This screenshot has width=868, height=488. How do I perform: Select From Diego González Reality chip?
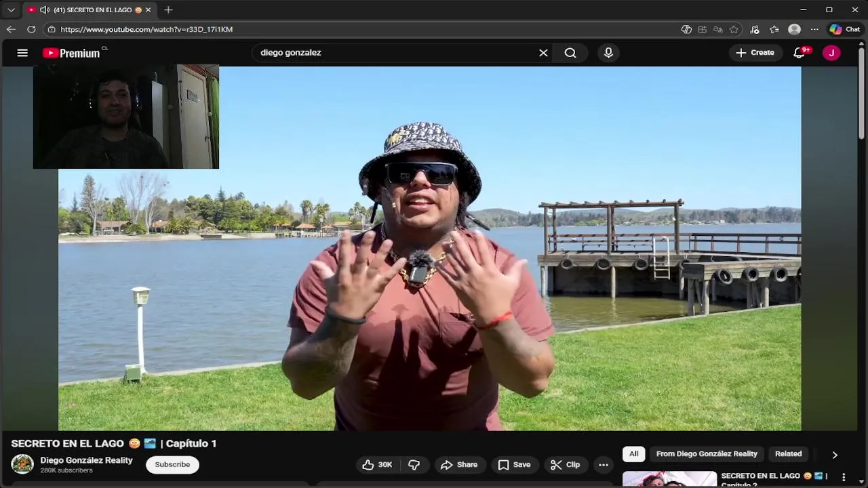(x=707, y=454)
